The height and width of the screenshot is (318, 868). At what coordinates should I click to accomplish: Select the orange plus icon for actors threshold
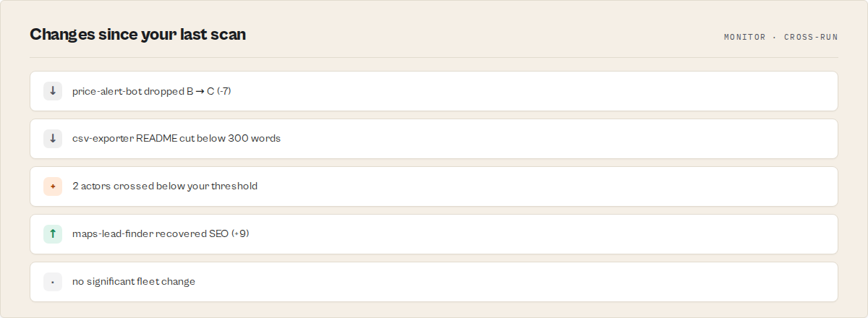point(53,186)
